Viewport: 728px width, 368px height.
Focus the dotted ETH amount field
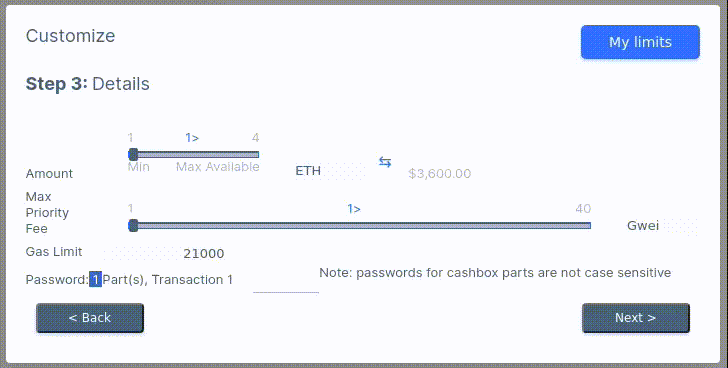[x=344, y=171]
